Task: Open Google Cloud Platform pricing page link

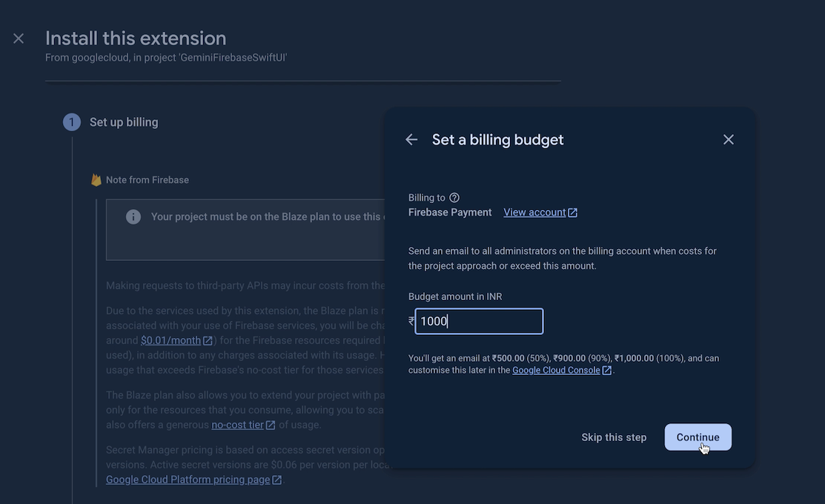Action: coord(188,480)
